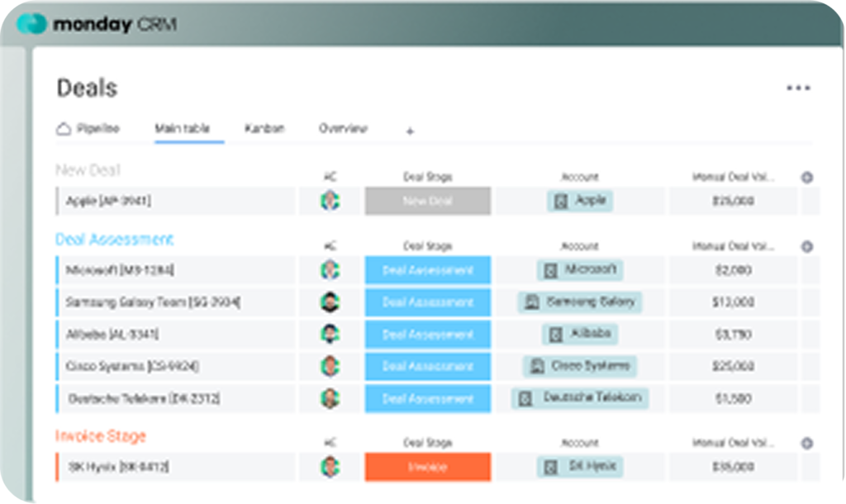Open the Deals board three-dot menu
This screenshot has height=504, width=846.
click(798, 88)
